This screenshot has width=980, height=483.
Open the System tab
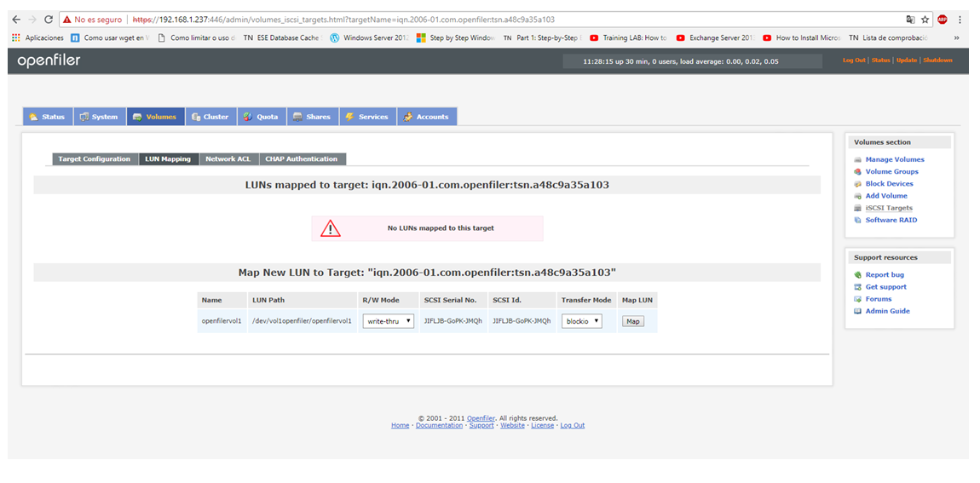100,117
